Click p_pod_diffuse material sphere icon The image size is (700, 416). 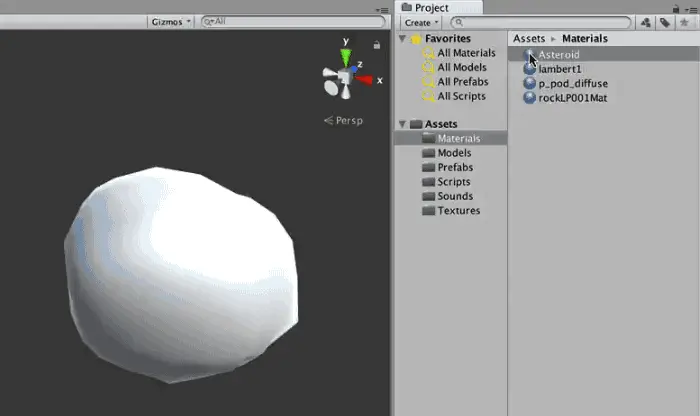(x=529, y=83)
